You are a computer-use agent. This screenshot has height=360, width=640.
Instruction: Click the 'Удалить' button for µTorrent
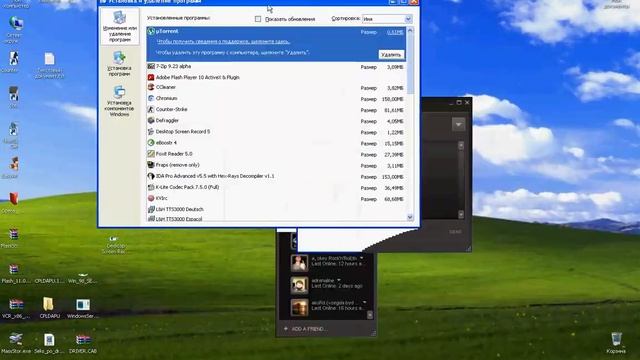[391, 55]
